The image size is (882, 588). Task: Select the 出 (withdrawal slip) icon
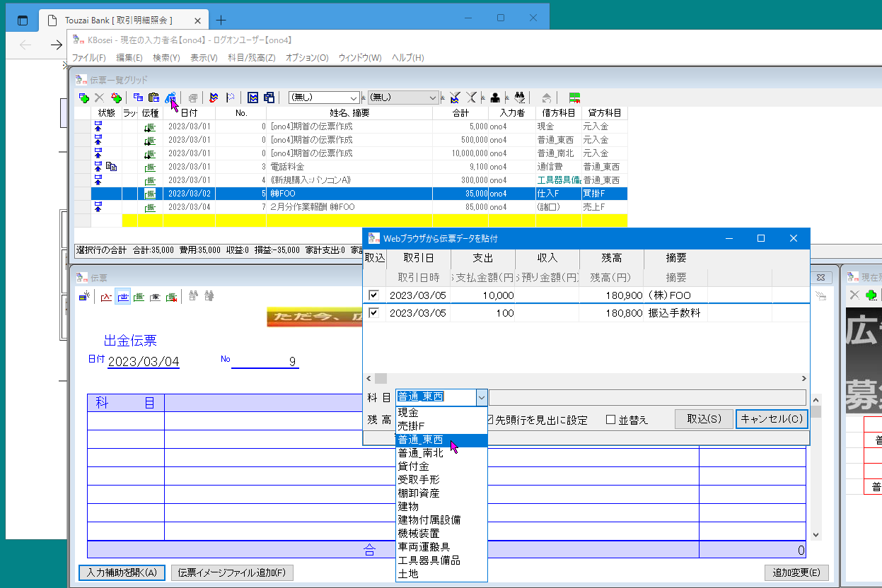coord(122,297)
